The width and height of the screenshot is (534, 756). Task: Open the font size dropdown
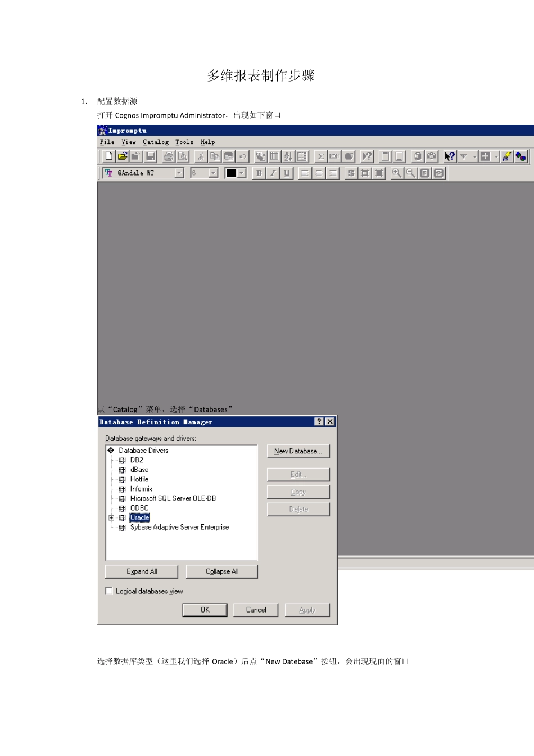[x=213, y=173]
